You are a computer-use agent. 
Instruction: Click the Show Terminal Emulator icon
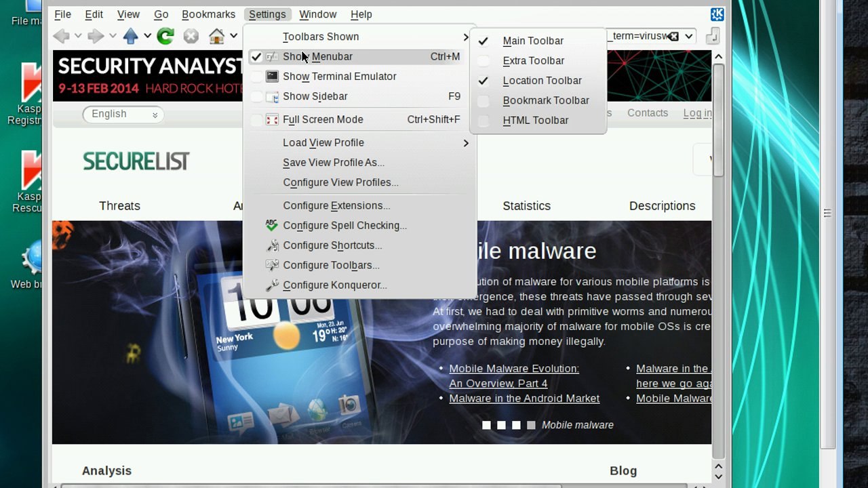click(272, 77)
